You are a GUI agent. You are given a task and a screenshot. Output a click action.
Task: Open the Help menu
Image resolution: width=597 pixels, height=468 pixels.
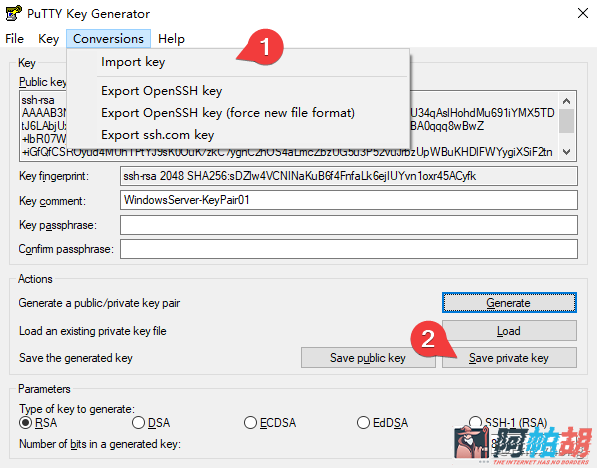click(171, 39)
